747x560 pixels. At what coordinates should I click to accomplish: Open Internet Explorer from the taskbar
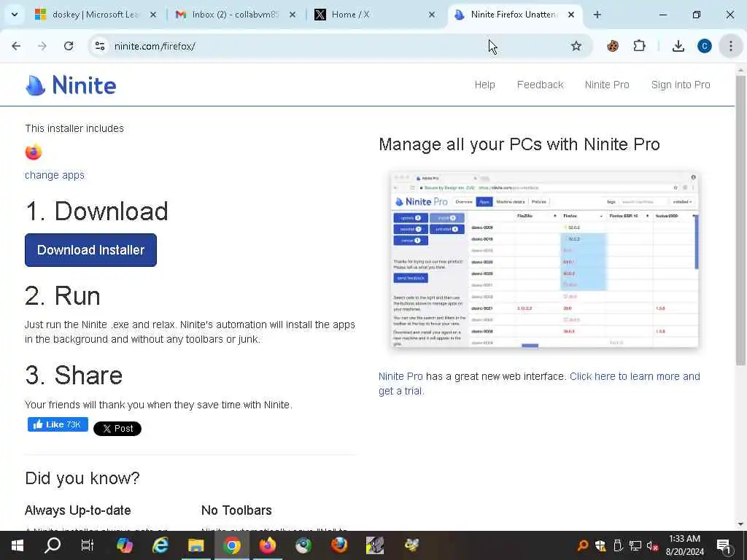click(160, 545)
